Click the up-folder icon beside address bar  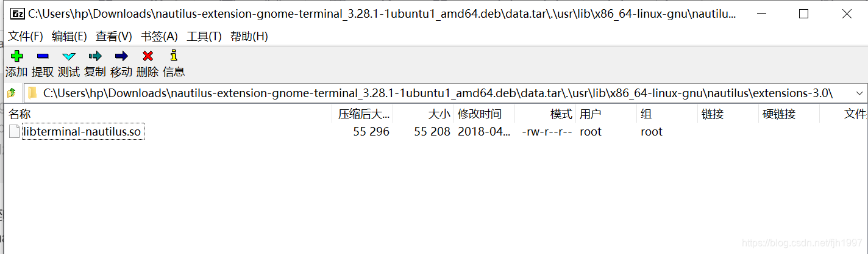click(11, 93)
